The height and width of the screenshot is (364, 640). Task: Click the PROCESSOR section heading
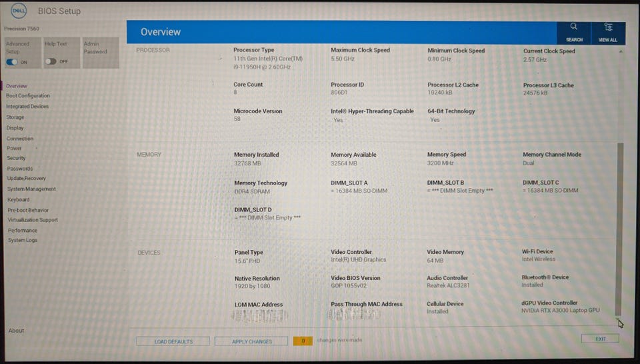point(153,50)
